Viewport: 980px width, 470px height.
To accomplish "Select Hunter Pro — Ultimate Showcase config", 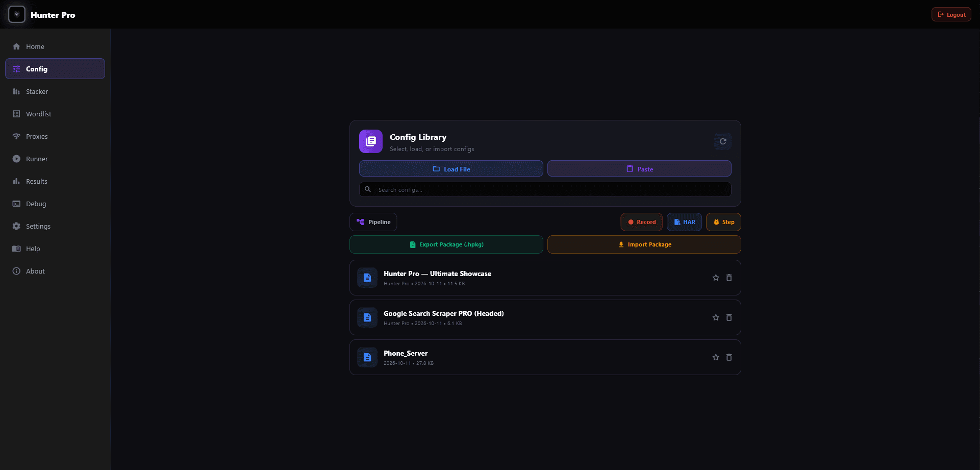I will point(545,278).
